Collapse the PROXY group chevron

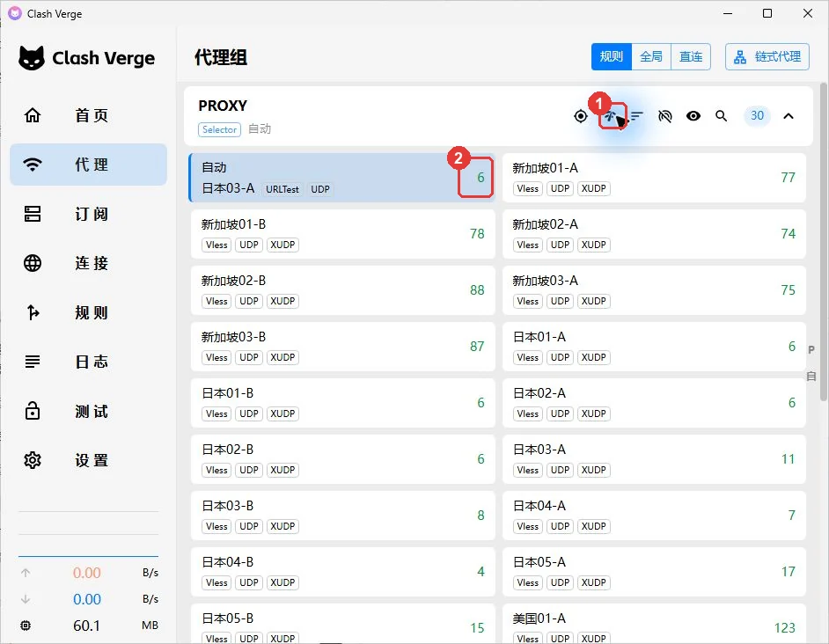[x=789, y=116]
